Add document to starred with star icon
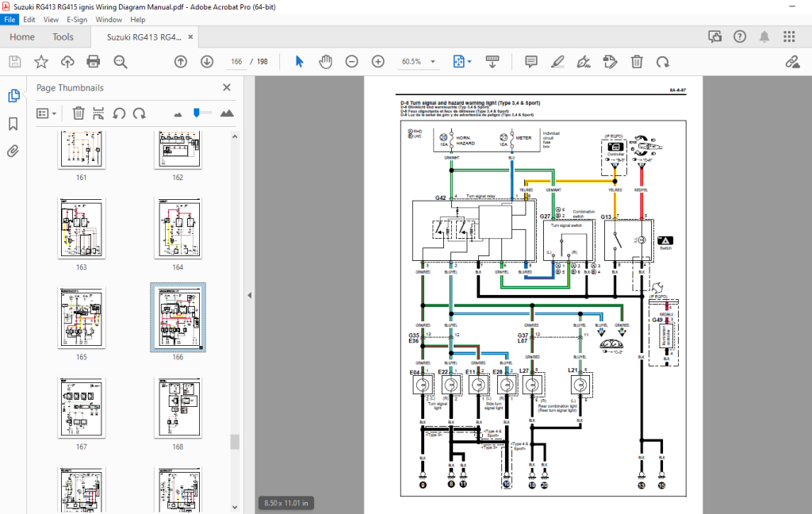This screenshot has width=812, height=514. point(41,62)
